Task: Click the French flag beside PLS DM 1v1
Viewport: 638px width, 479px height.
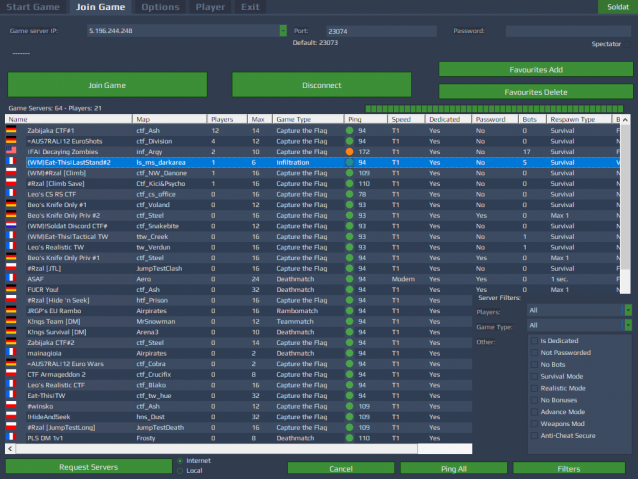Action: pyautogui.click(x=11, y=438)
